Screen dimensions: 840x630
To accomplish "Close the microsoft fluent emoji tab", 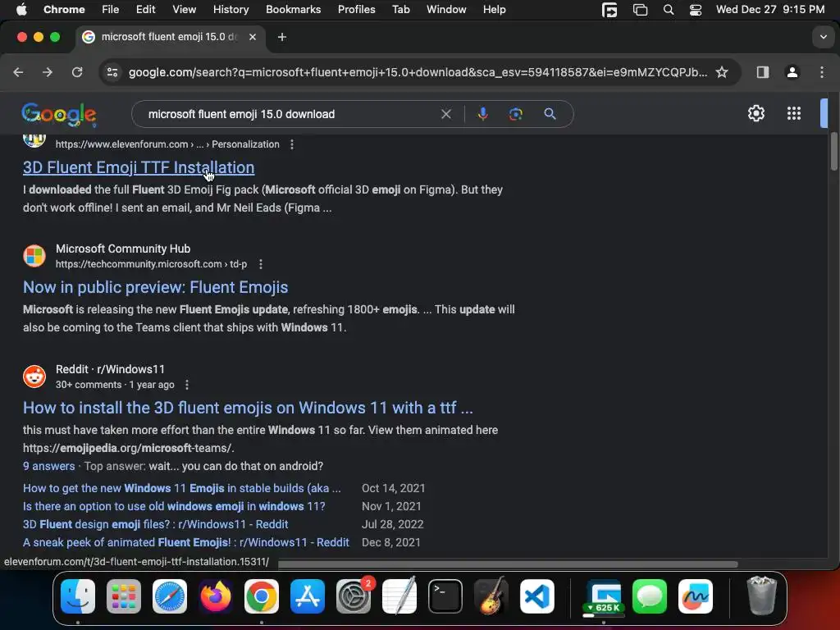I will (253, 37).
